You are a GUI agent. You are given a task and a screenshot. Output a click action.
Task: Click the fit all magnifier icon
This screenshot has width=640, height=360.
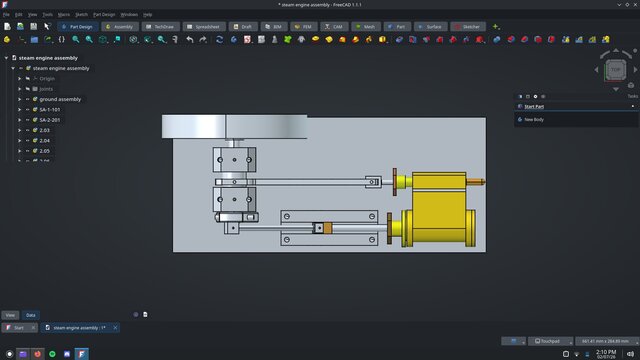[76, 40]
